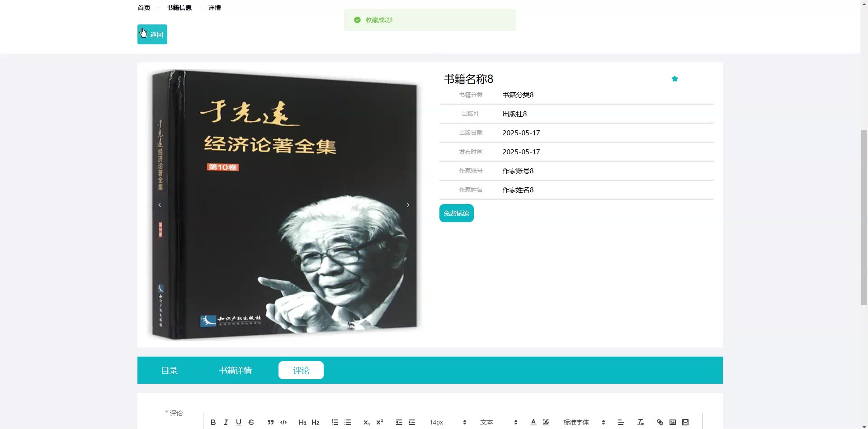Create a bulleted list

pyautogui.click(x=348, y=422)
